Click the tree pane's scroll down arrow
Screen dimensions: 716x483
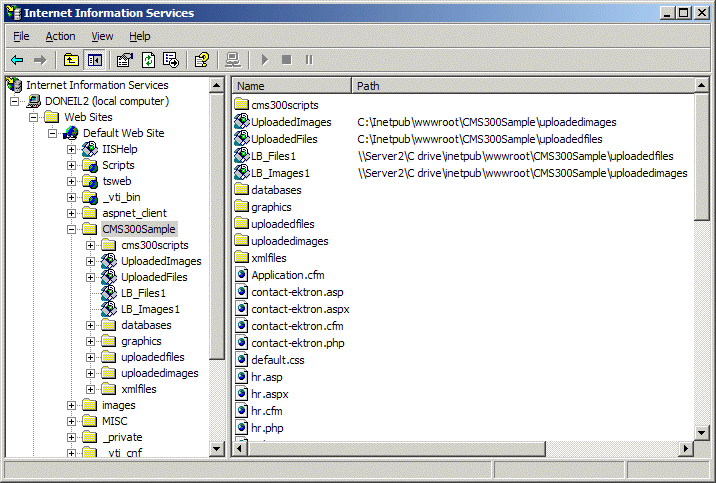217,449
